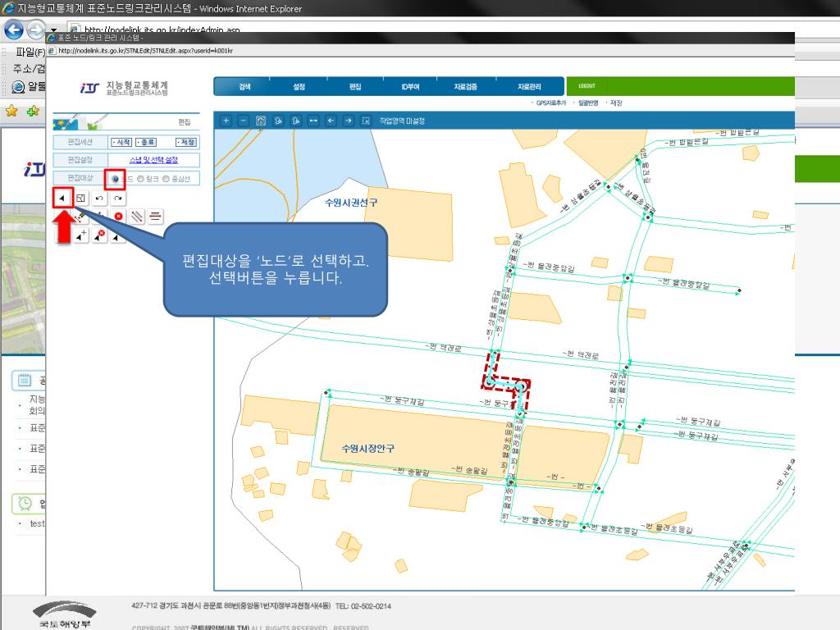This screenshot has height=630, width=840.
Task: Click the 시작 edit session button
Action: point(121,142)
